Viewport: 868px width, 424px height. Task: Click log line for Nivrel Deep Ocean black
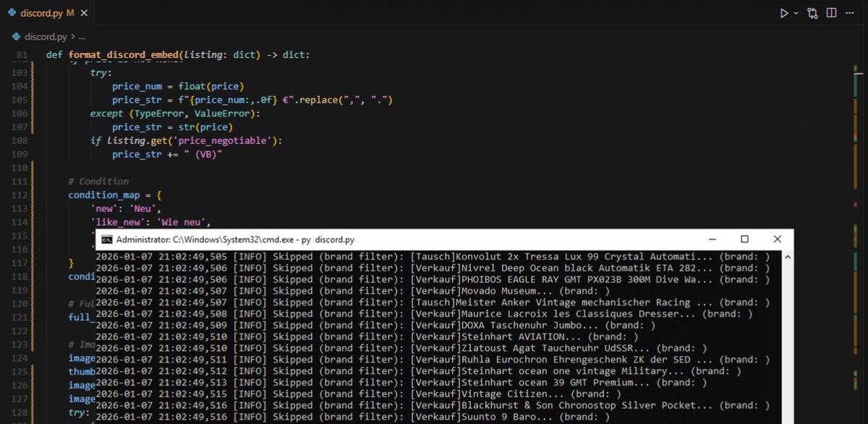433,268
